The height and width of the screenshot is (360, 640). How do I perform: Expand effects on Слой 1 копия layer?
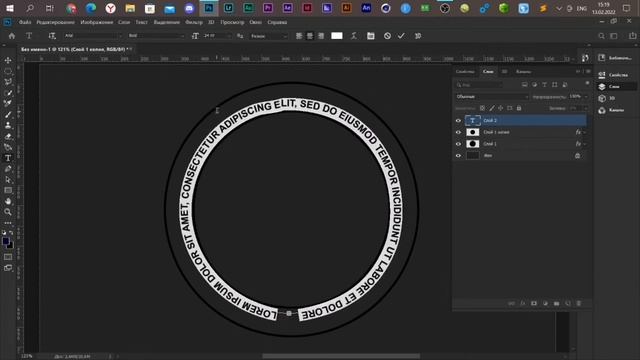(x=585, y=132)
